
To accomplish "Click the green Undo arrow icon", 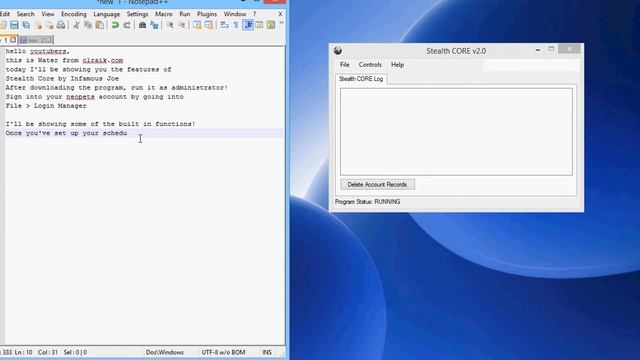I will coord(116,25).
